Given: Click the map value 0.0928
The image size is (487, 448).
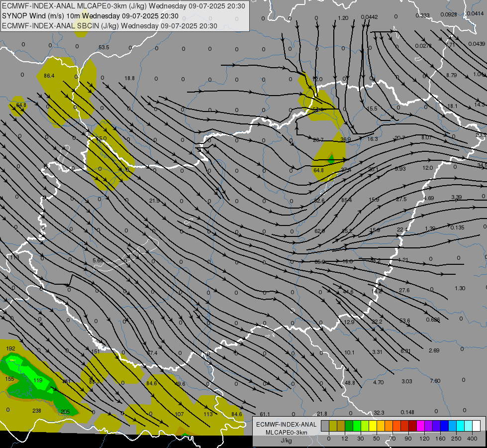Looking at the screenshot, I should (x=449, y=14).
